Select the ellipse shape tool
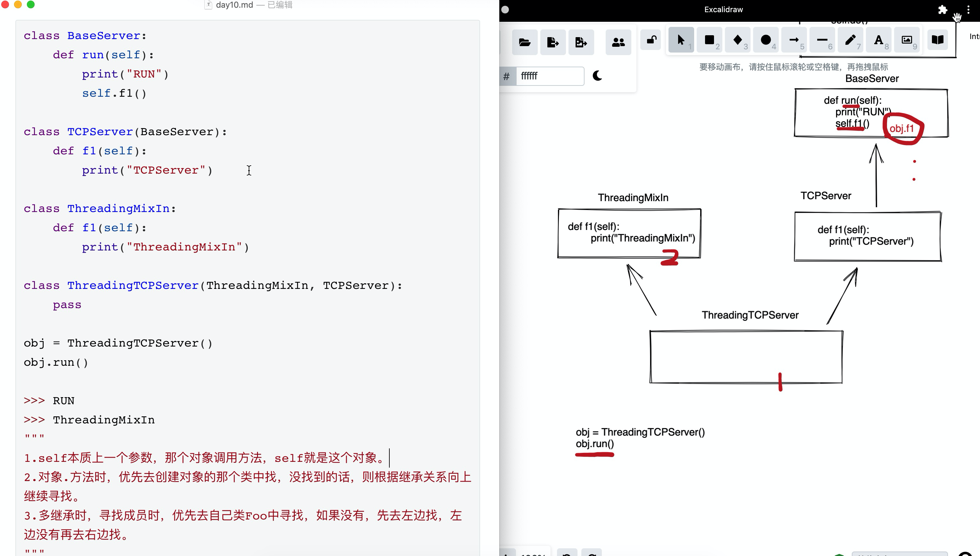This screenshot has height=556, width=980. coord(766,40)
